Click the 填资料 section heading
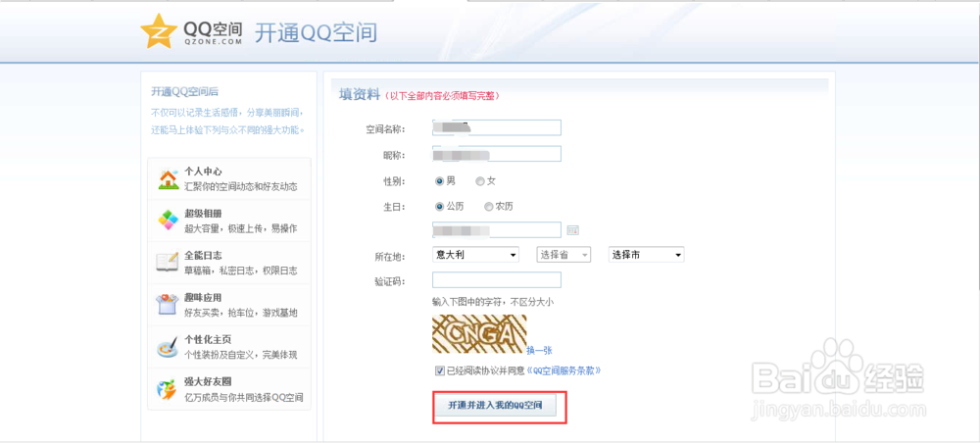This screenshot has width=980, height=443. tap(360, 94)
